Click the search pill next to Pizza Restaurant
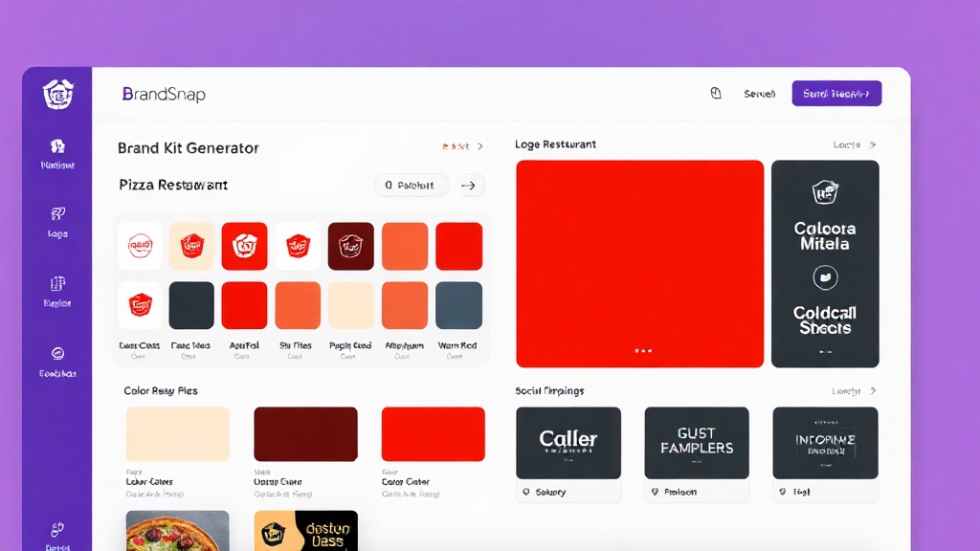This screenshot has width=980, height=551. 412,185
